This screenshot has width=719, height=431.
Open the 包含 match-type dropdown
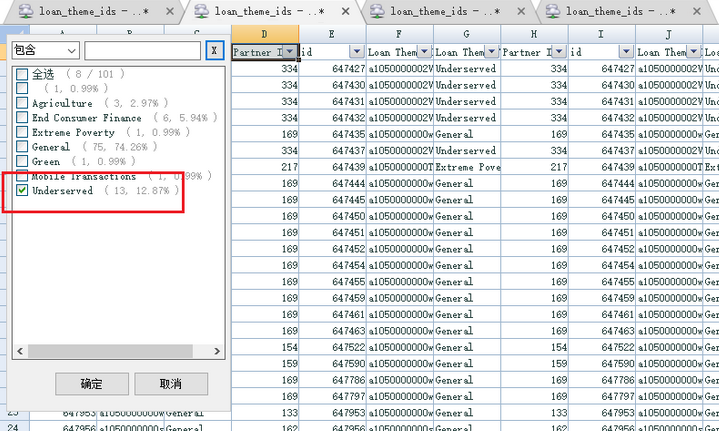pyautogui.click(x=45, y=50)
